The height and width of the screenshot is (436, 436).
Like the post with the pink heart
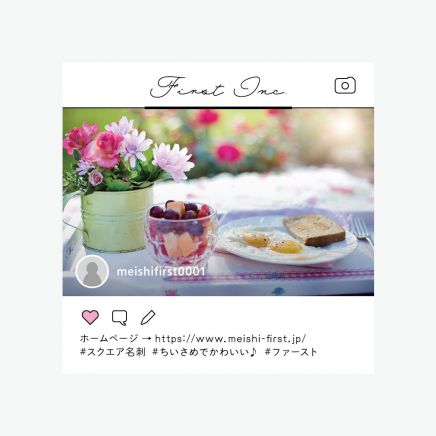pos(90,317)
